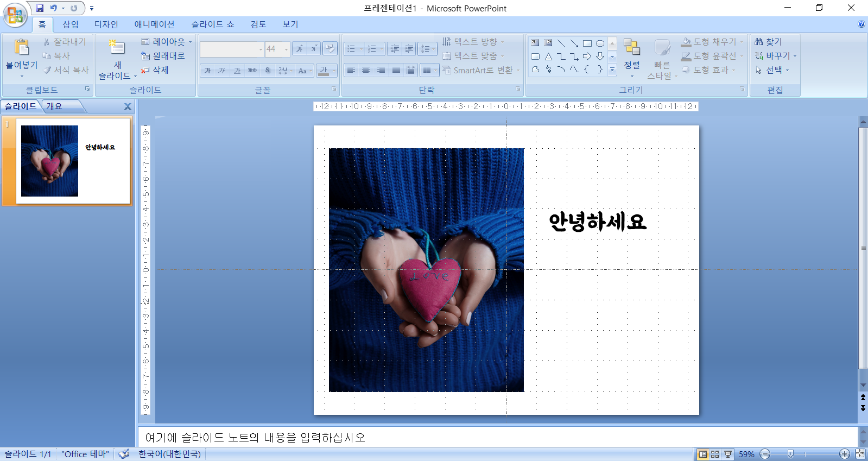Click the Paste (붙여넣기) clipboard icon
Screen dimensions: 868x461
(22, 48)
